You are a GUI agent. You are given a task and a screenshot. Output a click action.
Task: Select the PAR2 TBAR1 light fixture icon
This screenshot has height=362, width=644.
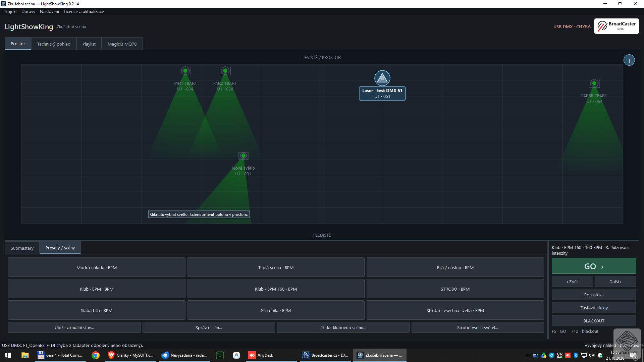pyautogui.click(x=225, y=71)
